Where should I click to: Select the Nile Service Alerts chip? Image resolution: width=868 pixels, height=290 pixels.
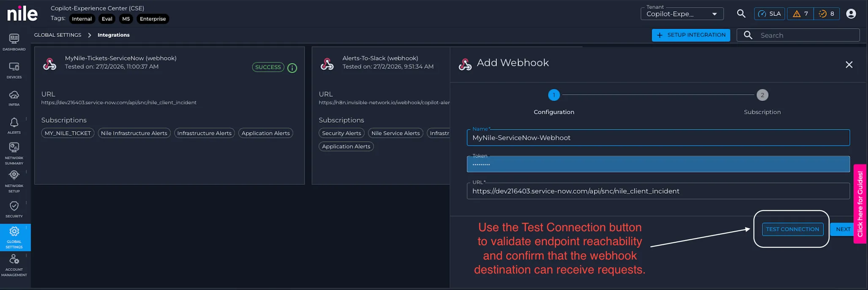(x=396, y=133)
